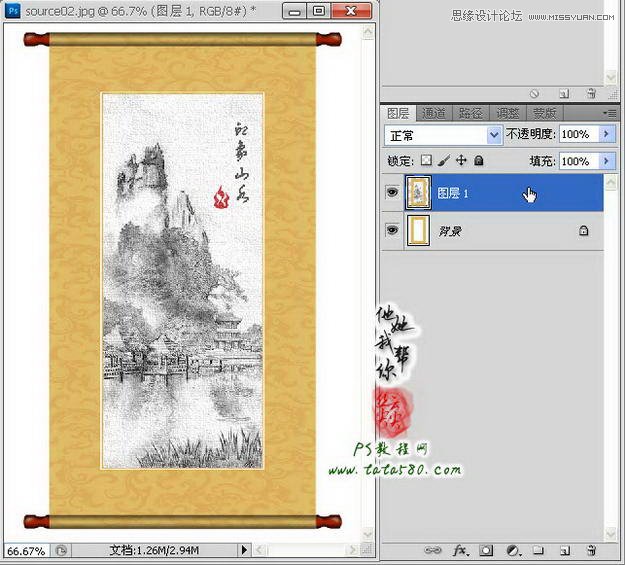Click the fill (填充) value field

pyautogui.click(x=578, y=161)
